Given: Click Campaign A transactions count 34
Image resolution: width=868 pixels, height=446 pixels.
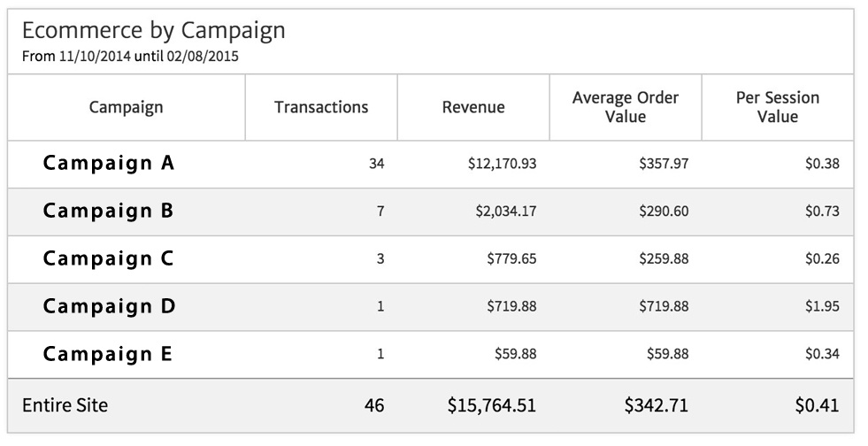Looking at the screenshot, I should coord(377,164).
